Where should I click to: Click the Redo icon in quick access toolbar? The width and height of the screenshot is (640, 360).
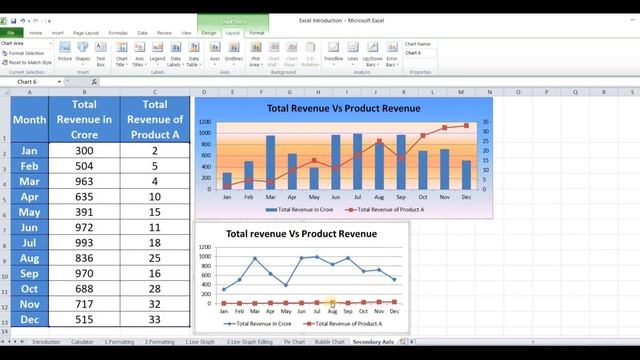(x=36, y=21)
